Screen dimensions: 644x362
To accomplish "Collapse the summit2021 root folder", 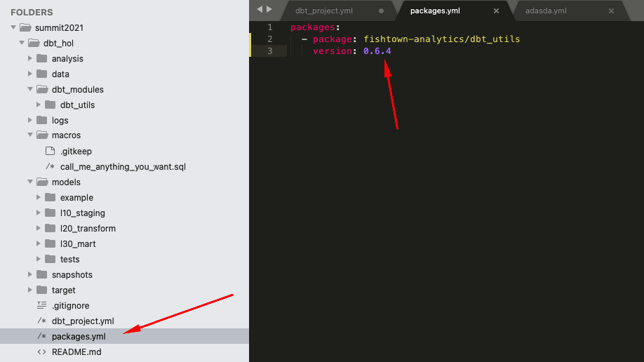I will point(13,27).
